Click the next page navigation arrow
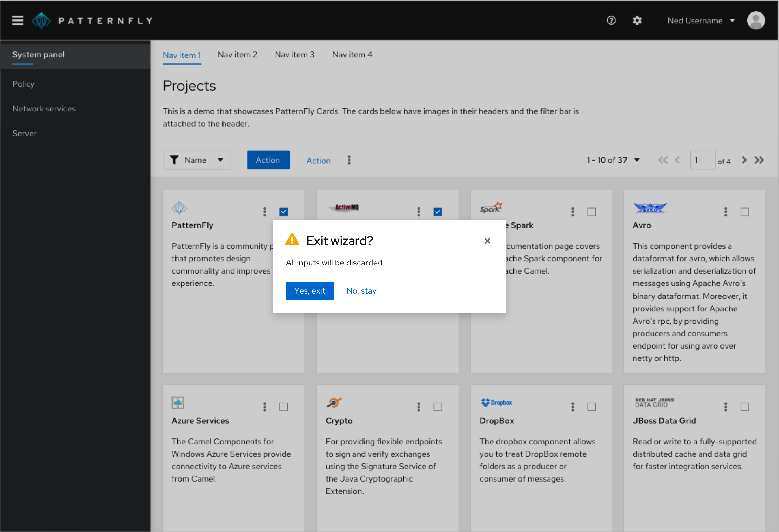This screenshot has height=532, width=779. click(745, 160)
